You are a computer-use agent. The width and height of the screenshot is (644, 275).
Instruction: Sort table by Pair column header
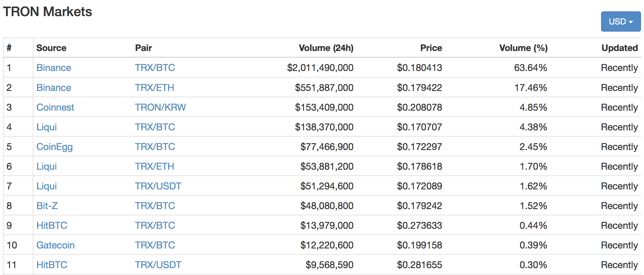pos(143,48)
